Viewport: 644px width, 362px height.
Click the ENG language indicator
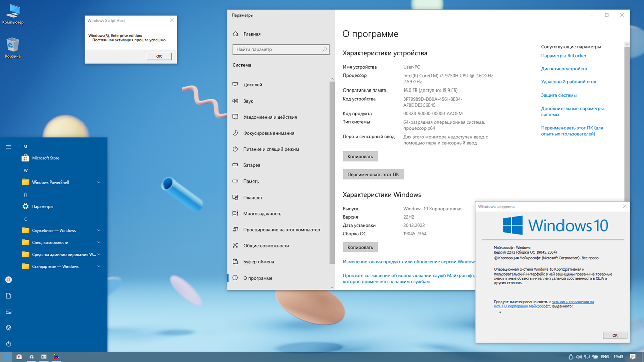(x=604, y=357)
